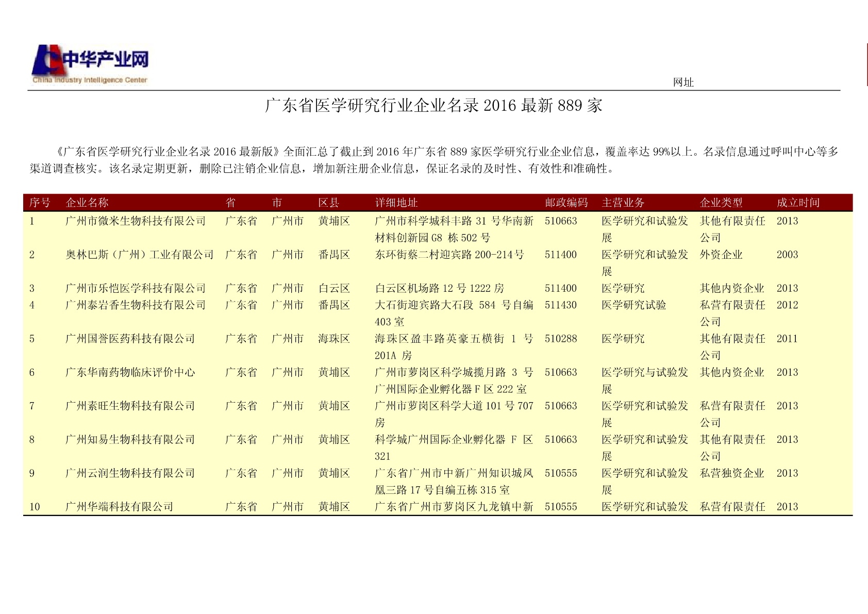Click China Industry Intelligence Center caption under logo

90,80
